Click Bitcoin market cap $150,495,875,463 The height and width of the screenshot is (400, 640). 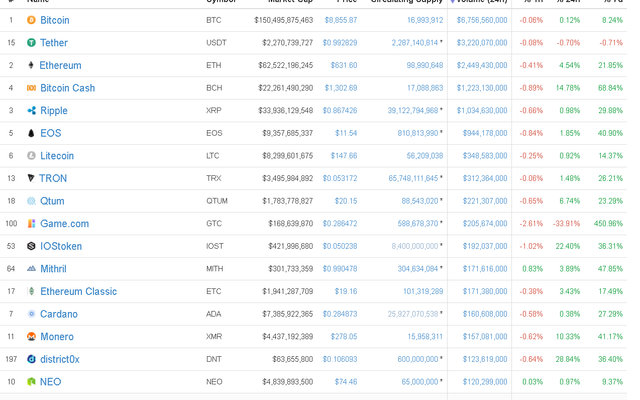(284, 20)
